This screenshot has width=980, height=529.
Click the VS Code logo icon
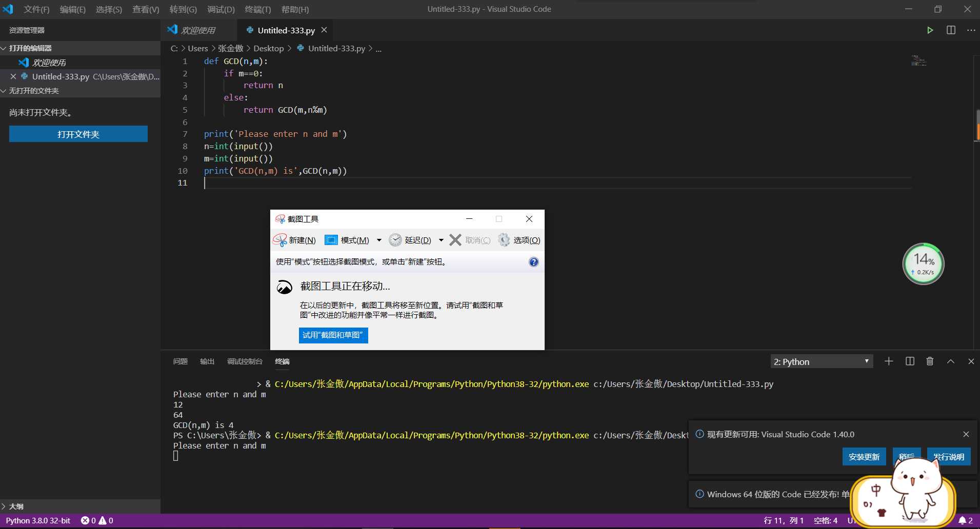point(8,9)
